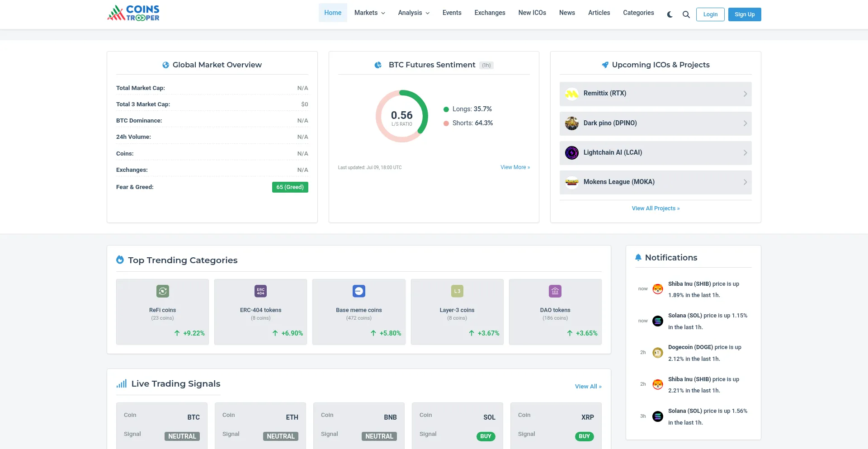Open the Base meme coins icon
868x449 pixels.
[x=359, y=291]
